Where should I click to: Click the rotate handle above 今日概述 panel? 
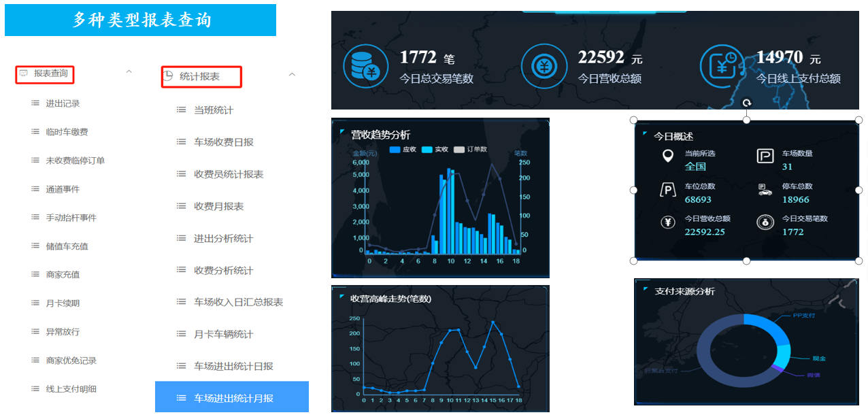(746, 103)
